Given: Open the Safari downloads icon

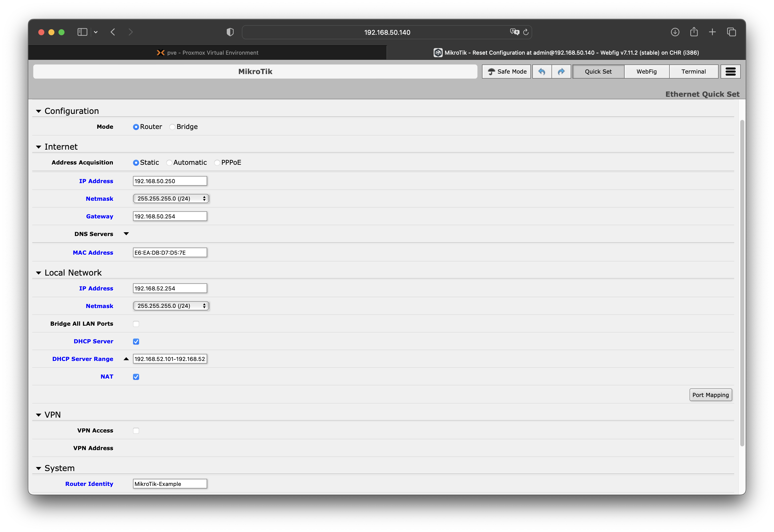Looking at the screenshot, I should (x=675, y=32).
